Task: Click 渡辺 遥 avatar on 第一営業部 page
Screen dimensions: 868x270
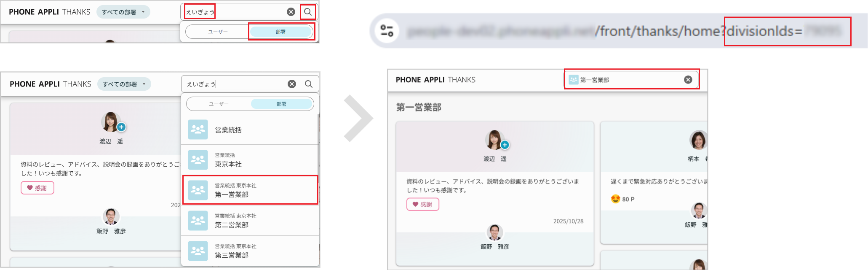Action: click(495, 140)
